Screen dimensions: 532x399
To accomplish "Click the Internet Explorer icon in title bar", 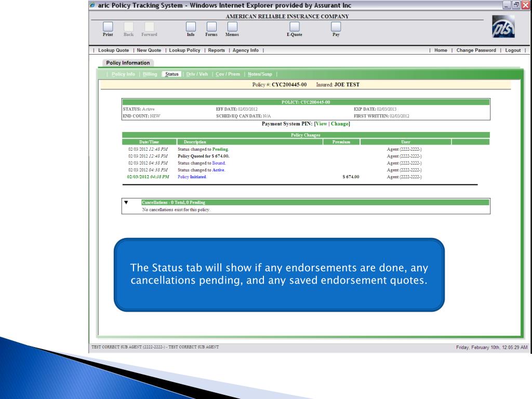I will (x=92, y=5).
